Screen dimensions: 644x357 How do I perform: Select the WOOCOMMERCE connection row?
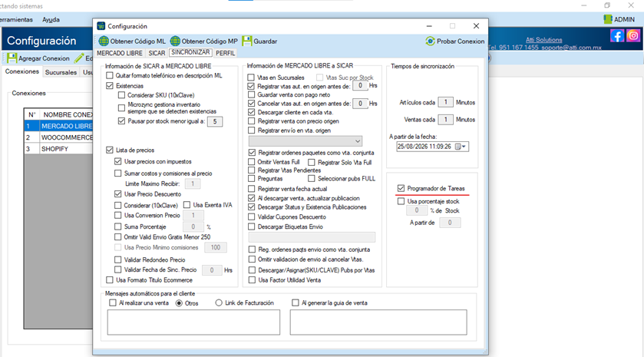pos(58,137)
